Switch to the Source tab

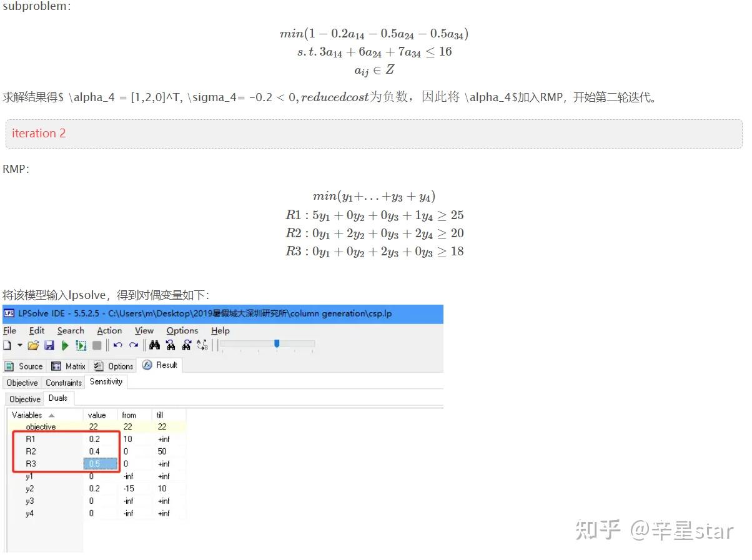(x=24, y=366)
